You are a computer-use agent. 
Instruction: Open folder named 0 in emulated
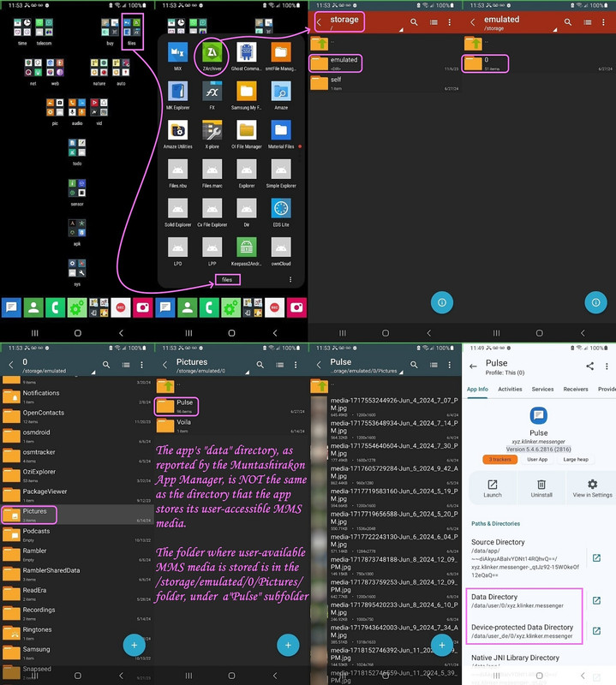point(539,63)
